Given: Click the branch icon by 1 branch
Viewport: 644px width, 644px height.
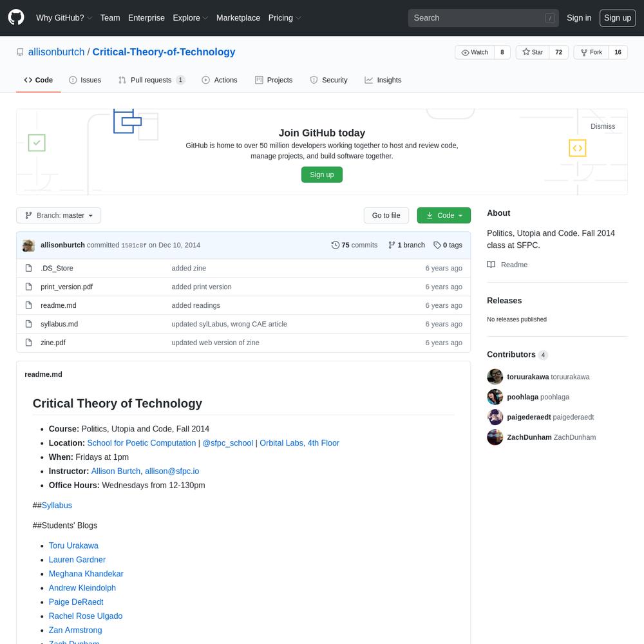Looking at the screenshot, I should (392, 245).
